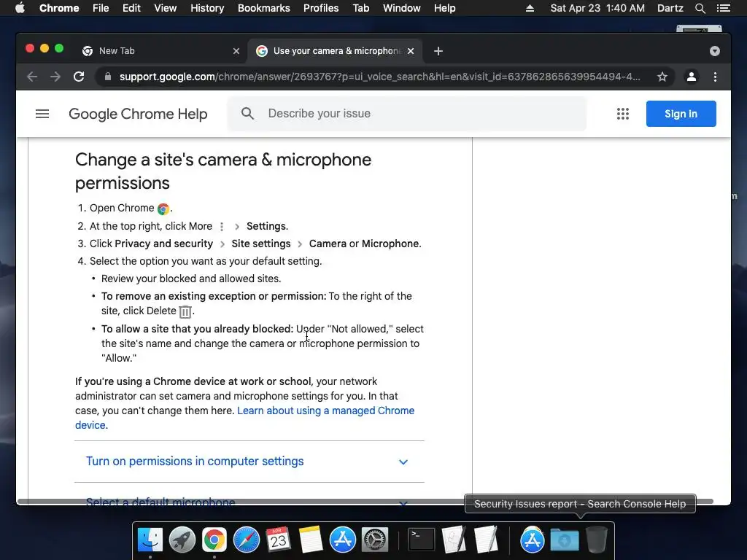Viewport: 747px width, 560px height.
Task: Open the Edit menu
Action: [131, 8]
